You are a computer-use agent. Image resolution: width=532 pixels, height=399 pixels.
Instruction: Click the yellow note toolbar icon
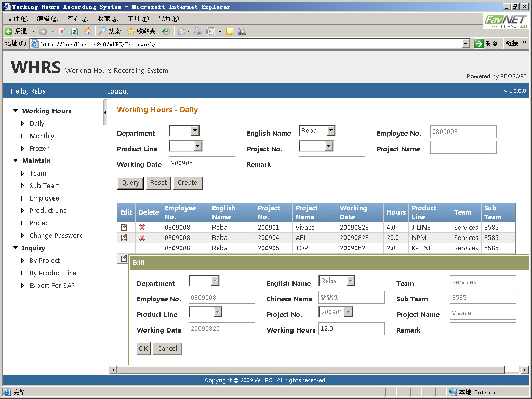230,31
